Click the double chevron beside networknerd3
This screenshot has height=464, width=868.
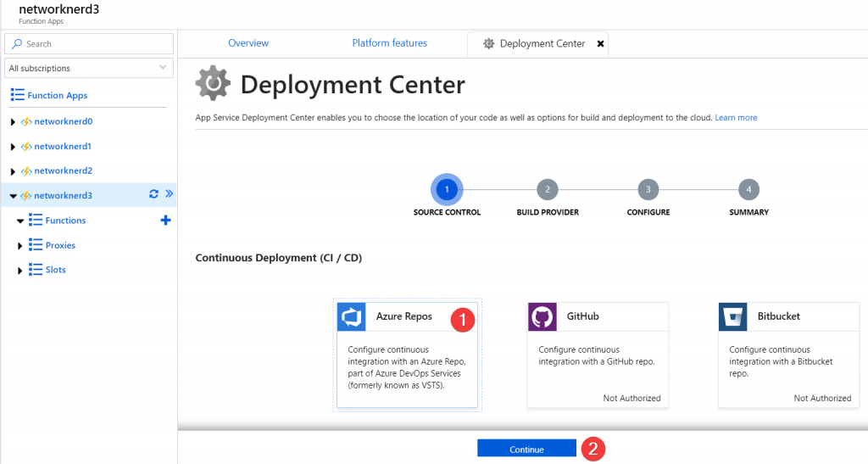click(169, 193)
